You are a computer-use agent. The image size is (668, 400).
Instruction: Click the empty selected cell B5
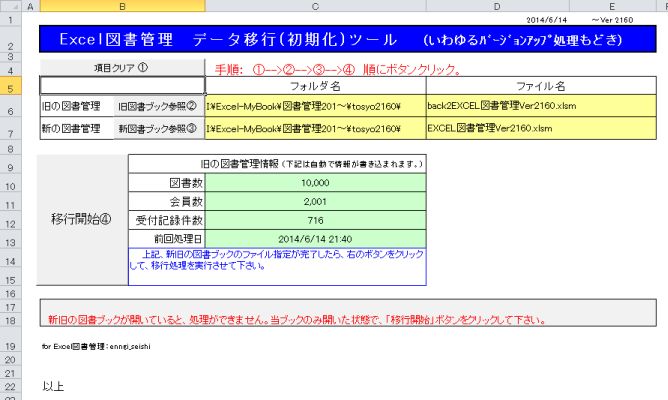click(122, 86)
